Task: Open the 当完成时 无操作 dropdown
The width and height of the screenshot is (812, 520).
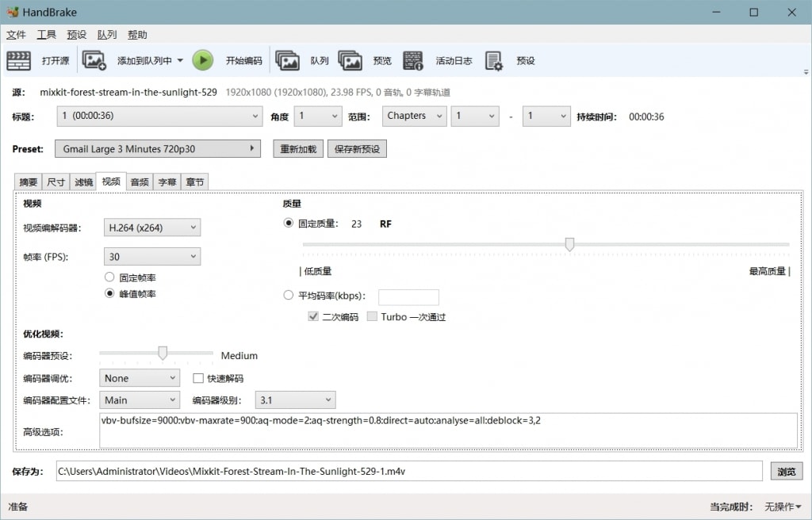Action: click(783, 507)
